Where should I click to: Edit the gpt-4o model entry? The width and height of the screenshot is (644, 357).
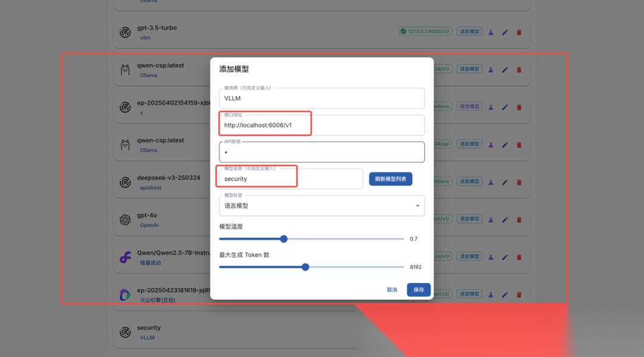point(505,219)
